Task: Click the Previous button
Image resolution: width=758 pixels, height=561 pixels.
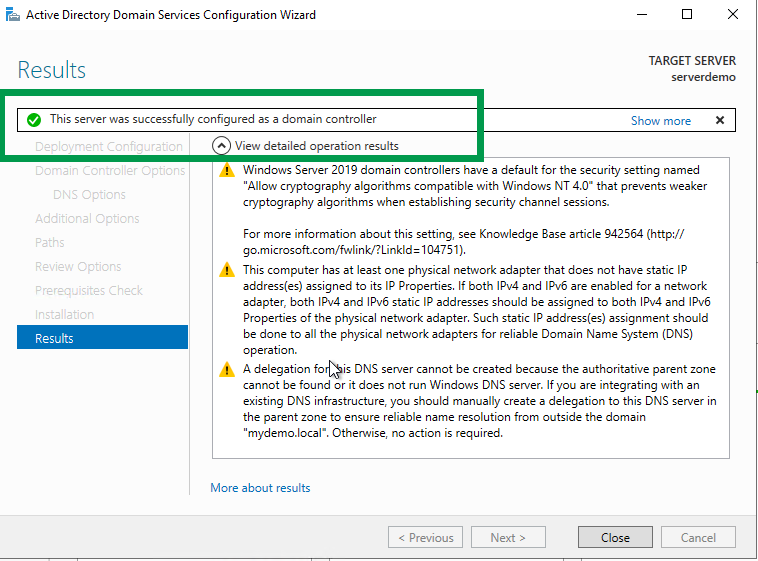Action: tap(424, 537)
